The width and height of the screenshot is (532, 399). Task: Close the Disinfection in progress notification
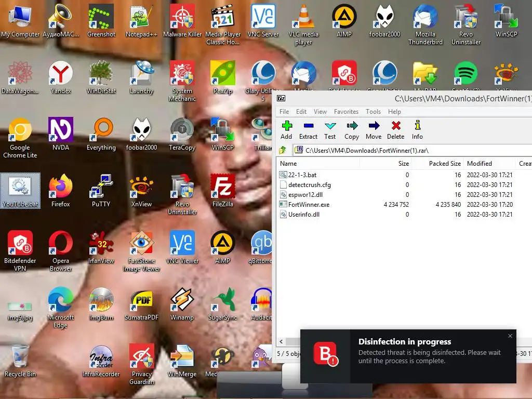pyautogui.click(x=510, y=336)
